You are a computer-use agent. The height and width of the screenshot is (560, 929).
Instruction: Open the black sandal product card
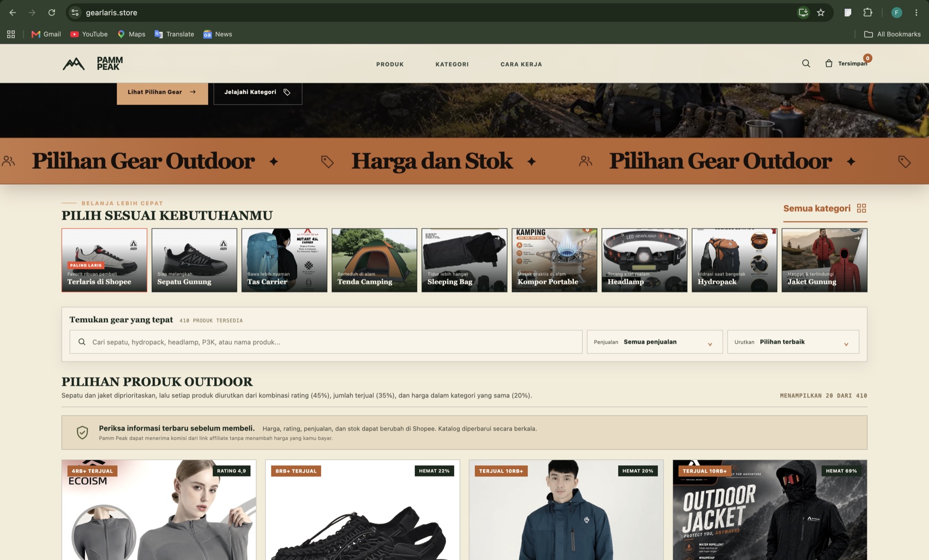click(x=362, y=510)
